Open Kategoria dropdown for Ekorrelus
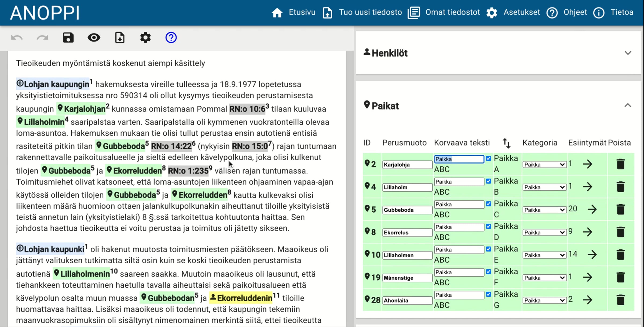The width and height of the screenshot is (644, 327). coord(544,232)
